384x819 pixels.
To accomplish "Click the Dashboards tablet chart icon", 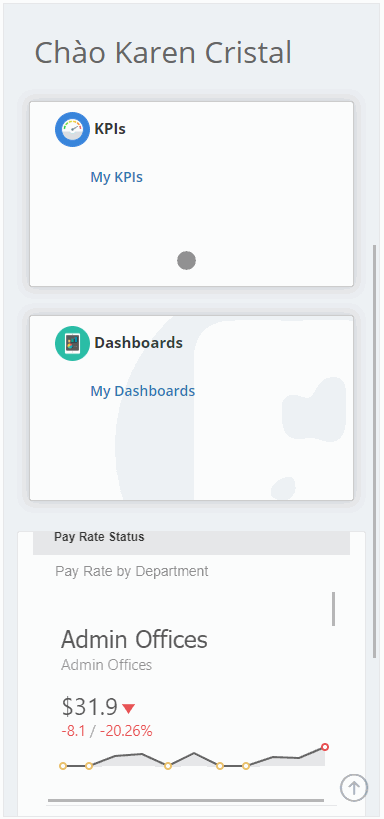I will (72, 343).
